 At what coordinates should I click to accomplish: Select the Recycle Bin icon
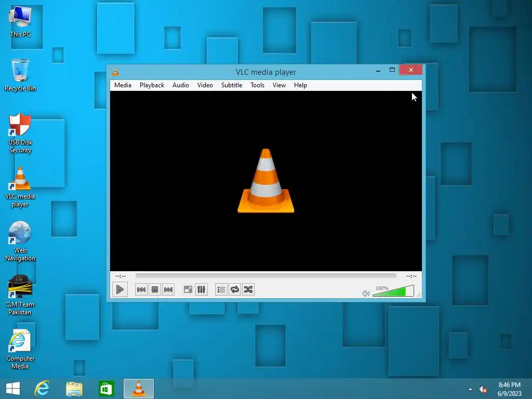[20, 75]
